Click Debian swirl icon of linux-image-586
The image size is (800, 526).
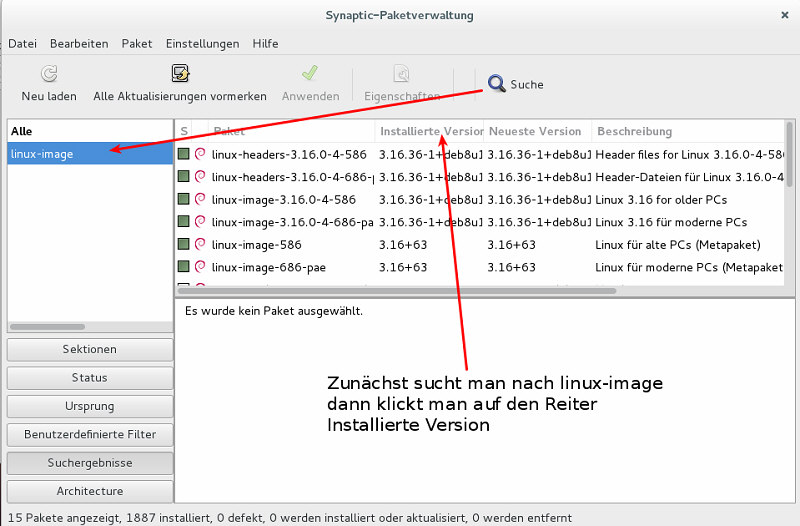tap(200, 245)
